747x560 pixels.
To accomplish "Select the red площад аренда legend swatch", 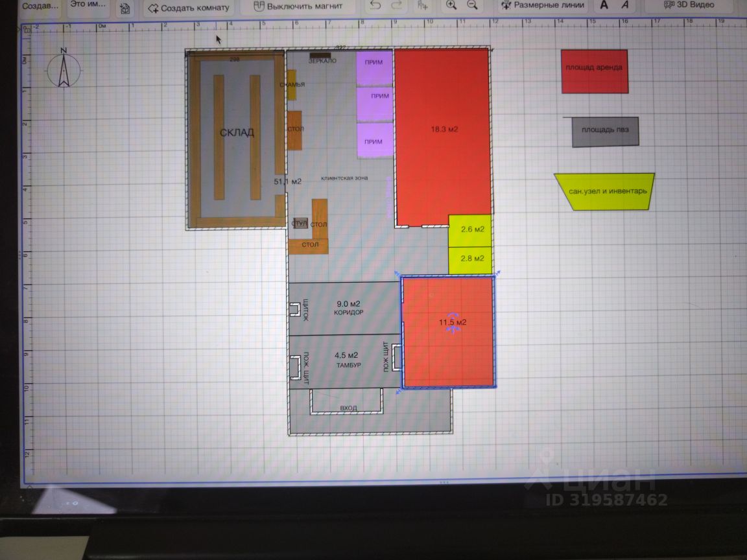I will point(595,71).
